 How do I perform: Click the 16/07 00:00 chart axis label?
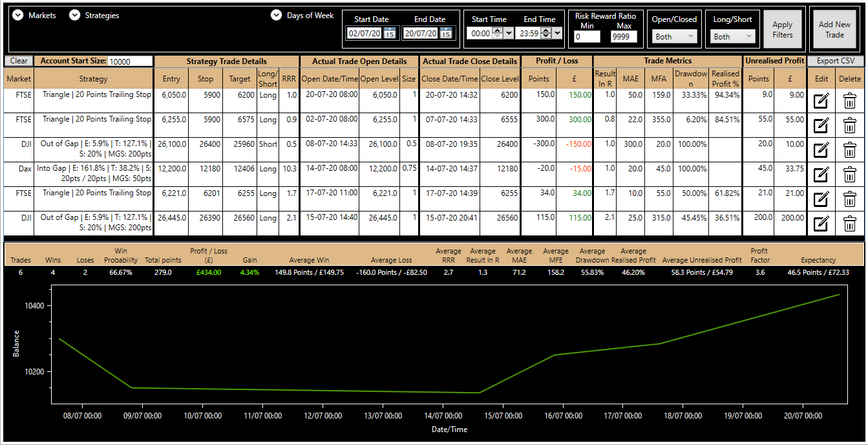point(562,415)
